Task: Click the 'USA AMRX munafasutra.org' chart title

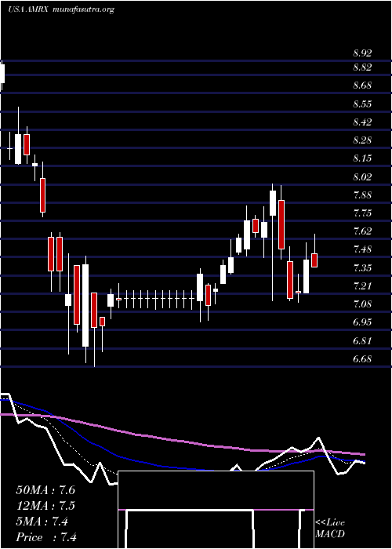Action: [61, 9]
